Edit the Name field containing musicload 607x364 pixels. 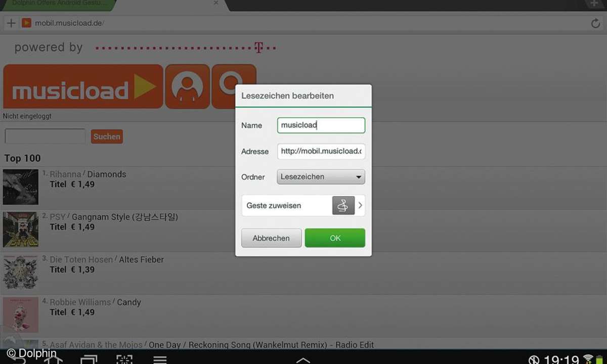click(321, 125)
